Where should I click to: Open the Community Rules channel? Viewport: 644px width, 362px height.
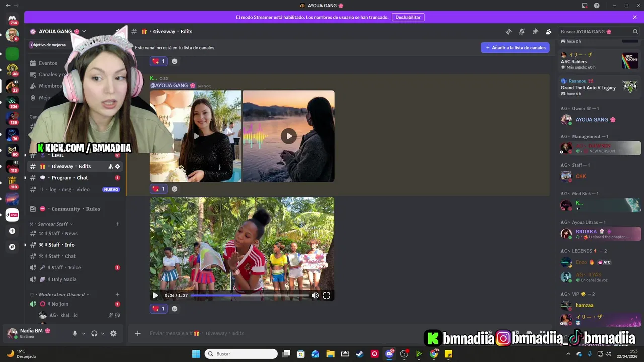tap(74, 209)
